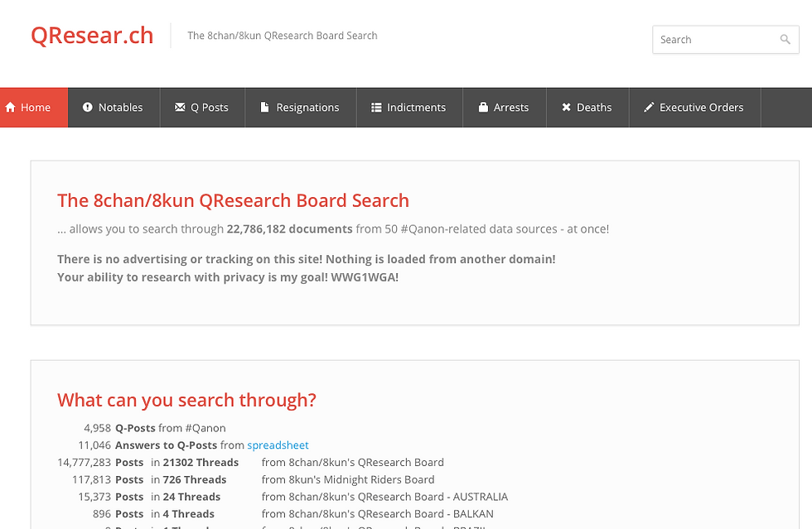The height and width of the screenshot is (529, 812).
Task: Open the spreadsheet link
Action: click(x=278, y=445)
